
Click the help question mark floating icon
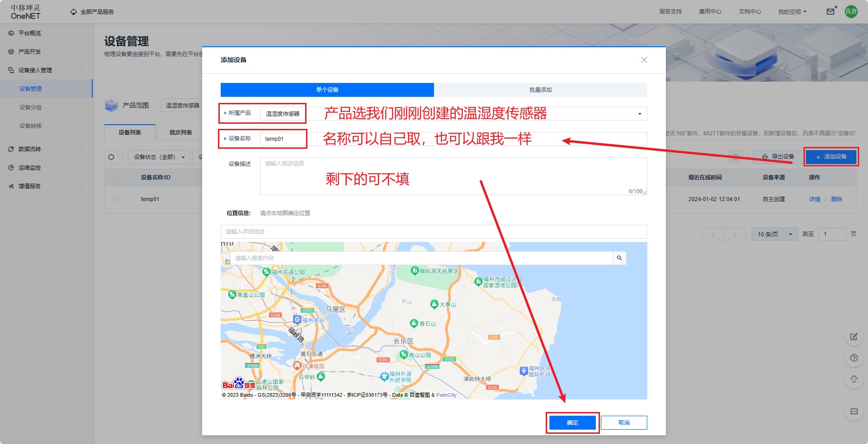pyautogui.click(x=854, y=358)
